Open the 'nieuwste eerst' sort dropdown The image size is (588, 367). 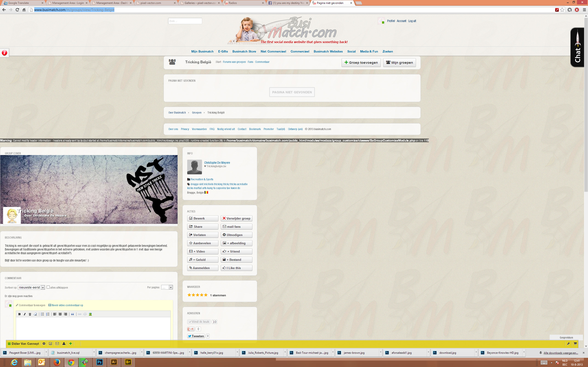click(31, 287)
